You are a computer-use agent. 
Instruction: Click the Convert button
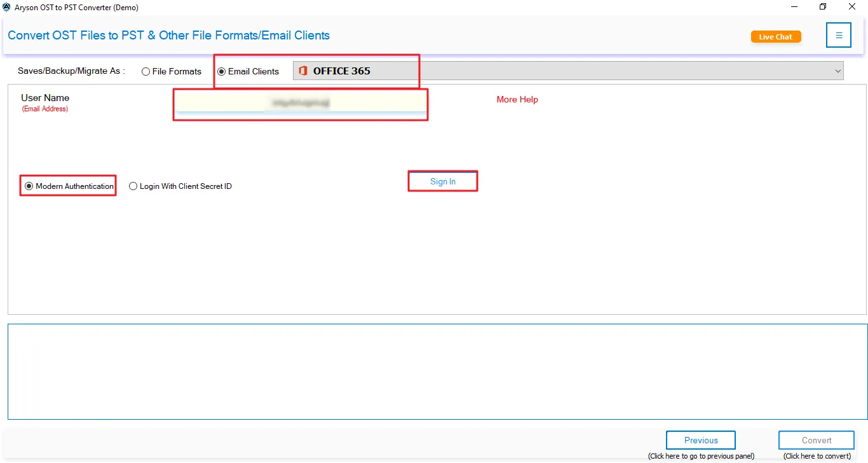(816, 439)
